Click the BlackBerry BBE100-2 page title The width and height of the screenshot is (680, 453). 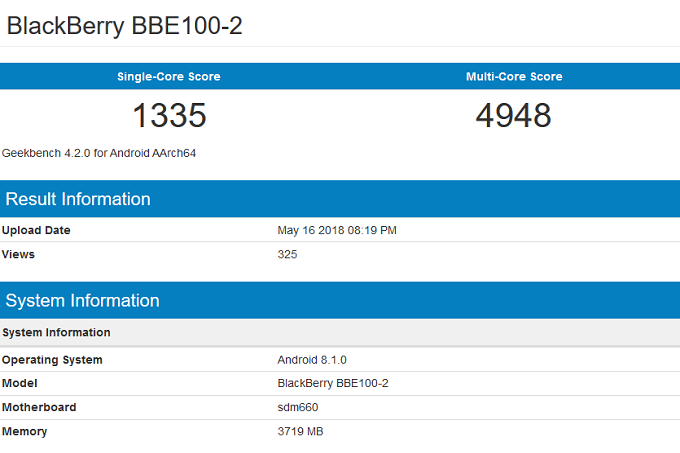click(x=124, y=26)
